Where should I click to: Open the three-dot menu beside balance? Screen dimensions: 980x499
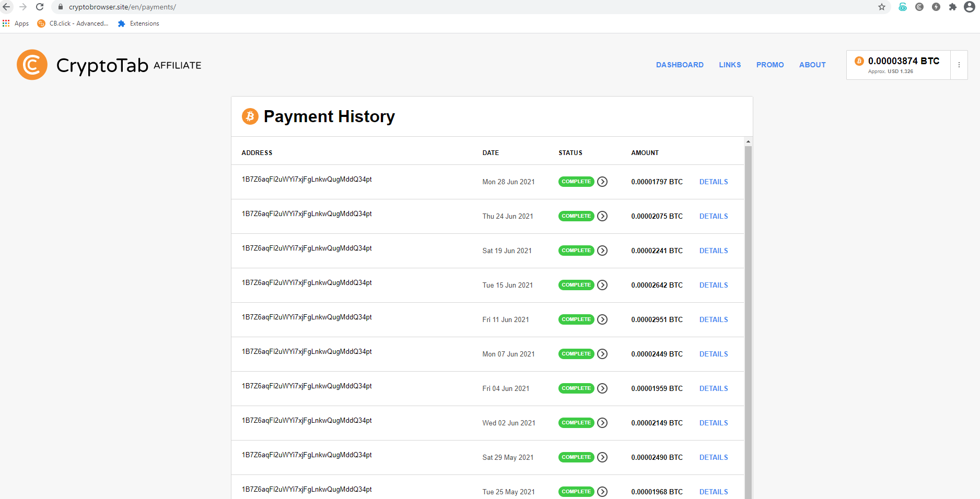point(959,65)
